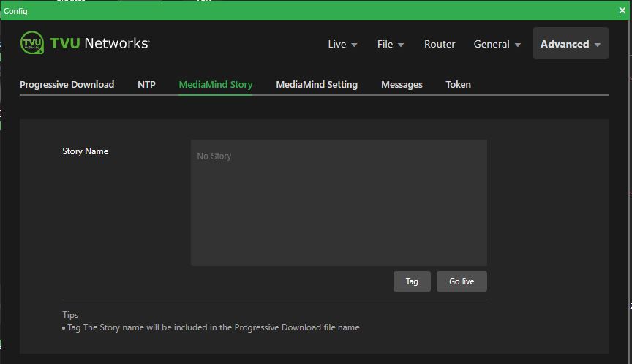Switch to the Progressive Download tab
The height and width of the screenshot is (364, 632).
coord(67,84)
